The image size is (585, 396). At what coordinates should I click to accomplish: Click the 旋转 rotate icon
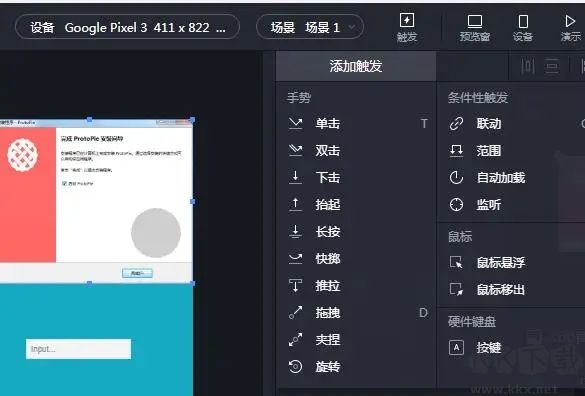[295, 367]
